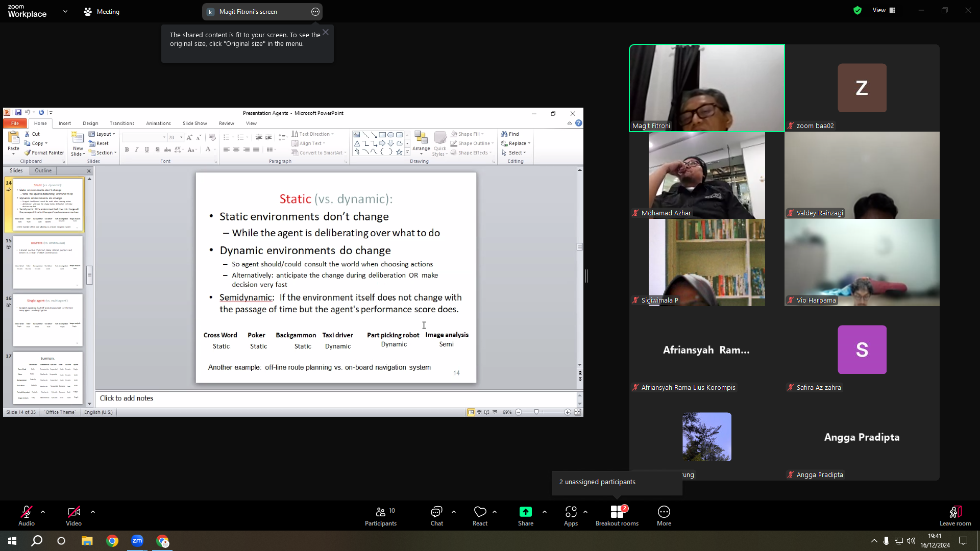
Task: Open Breakout rooms
Action: (x=617, y=516)
